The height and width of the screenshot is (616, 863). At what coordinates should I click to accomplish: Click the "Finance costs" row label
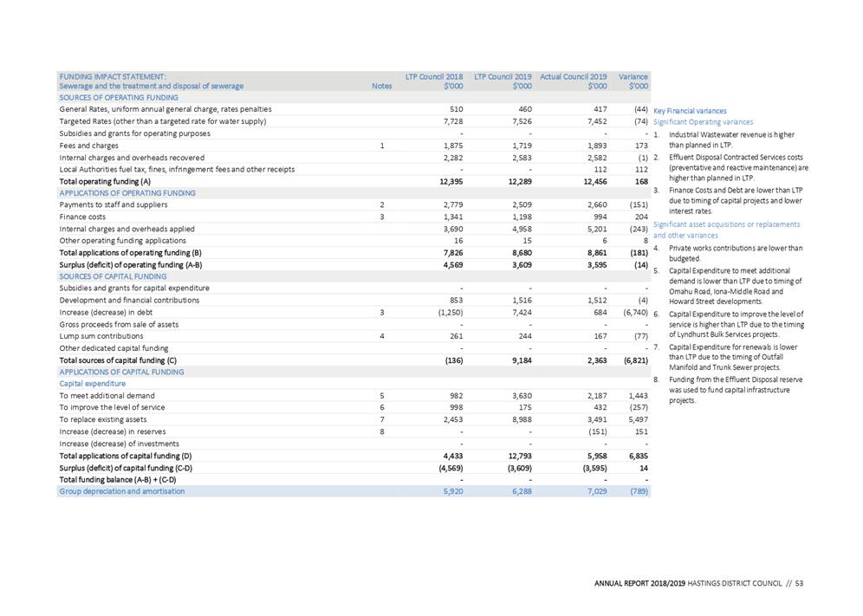(x=82, y=217)
